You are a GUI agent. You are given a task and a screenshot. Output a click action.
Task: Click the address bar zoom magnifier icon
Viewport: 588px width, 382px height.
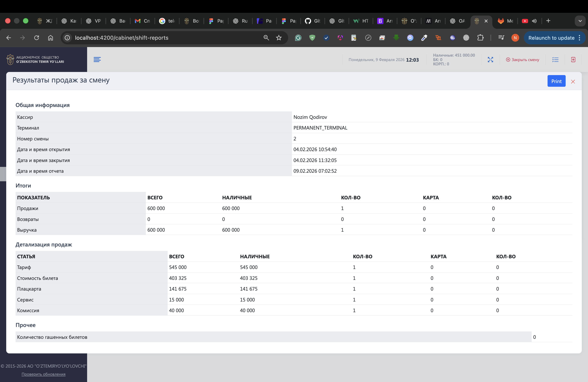[x=266, y=38]
